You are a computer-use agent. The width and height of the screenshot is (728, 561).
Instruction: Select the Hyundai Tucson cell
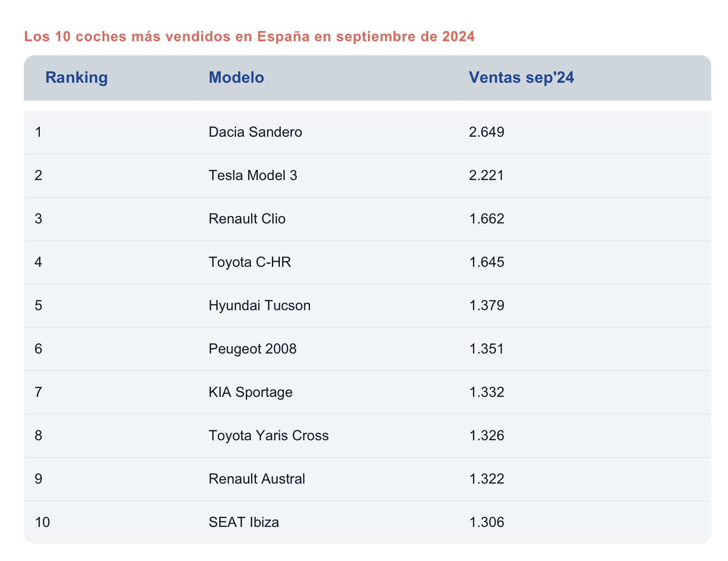[x=259, y=306]
